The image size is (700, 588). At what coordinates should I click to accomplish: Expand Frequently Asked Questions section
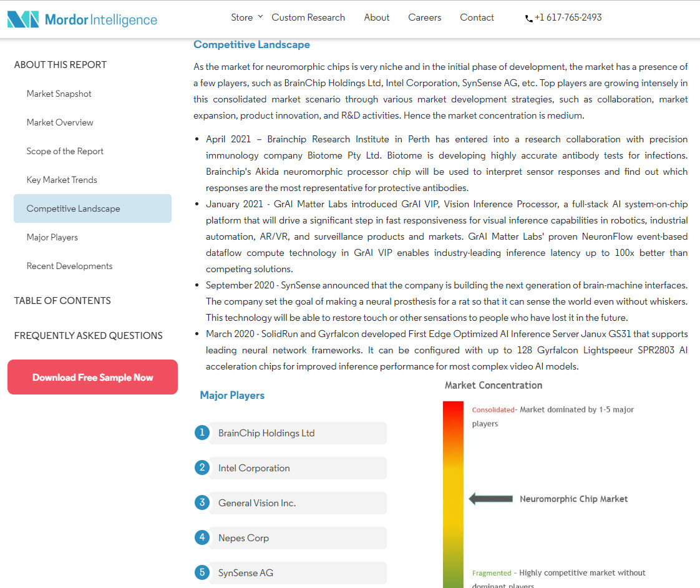[88, 336]
